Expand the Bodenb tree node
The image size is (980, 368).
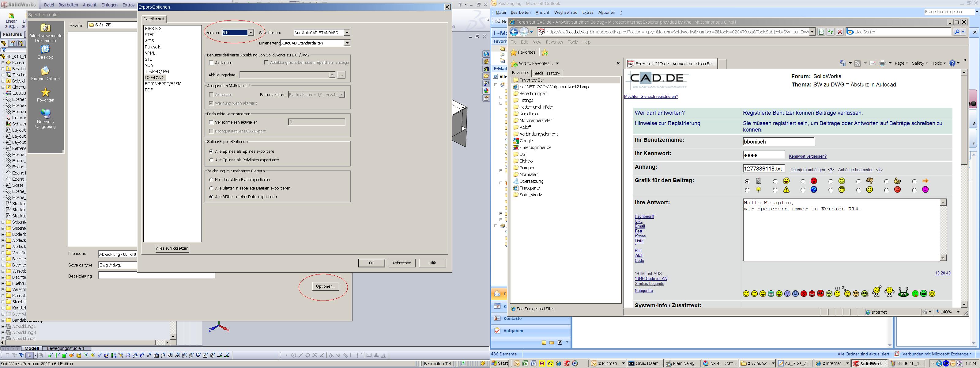point(3,234)
